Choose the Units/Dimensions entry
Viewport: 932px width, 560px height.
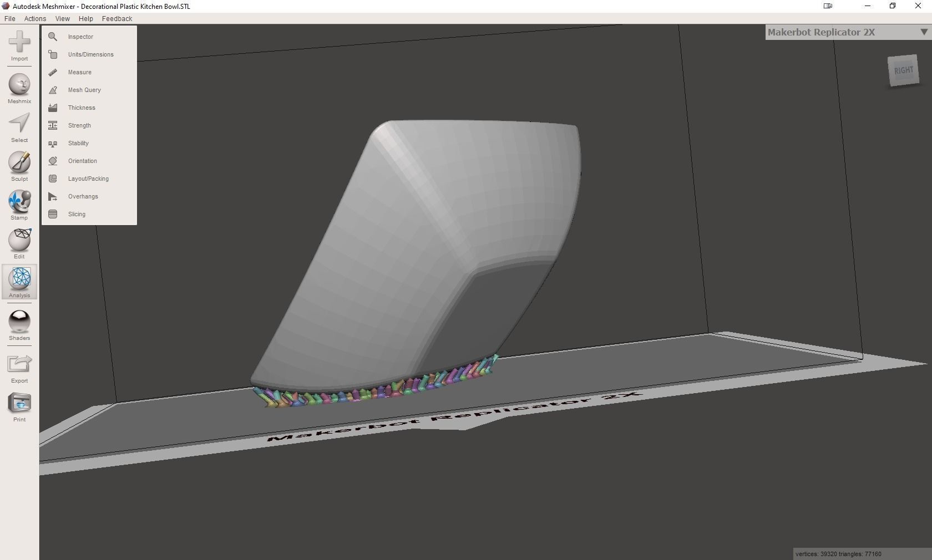(x=91, y=54)
